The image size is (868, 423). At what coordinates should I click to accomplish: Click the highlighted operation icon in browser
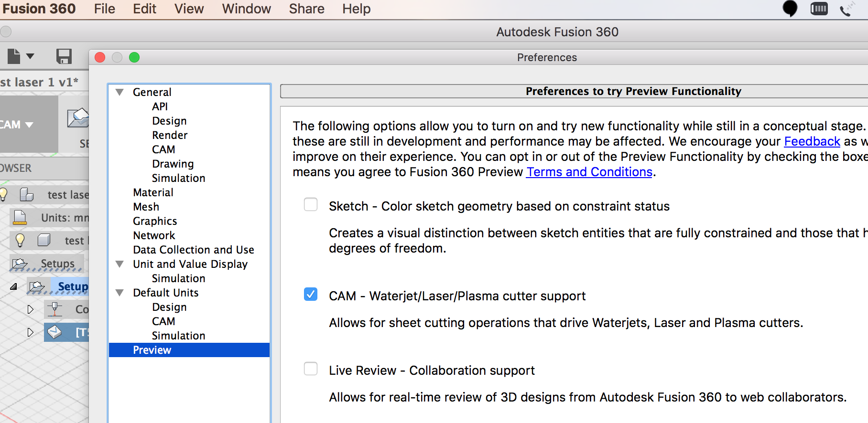click(x=54, y=332)
